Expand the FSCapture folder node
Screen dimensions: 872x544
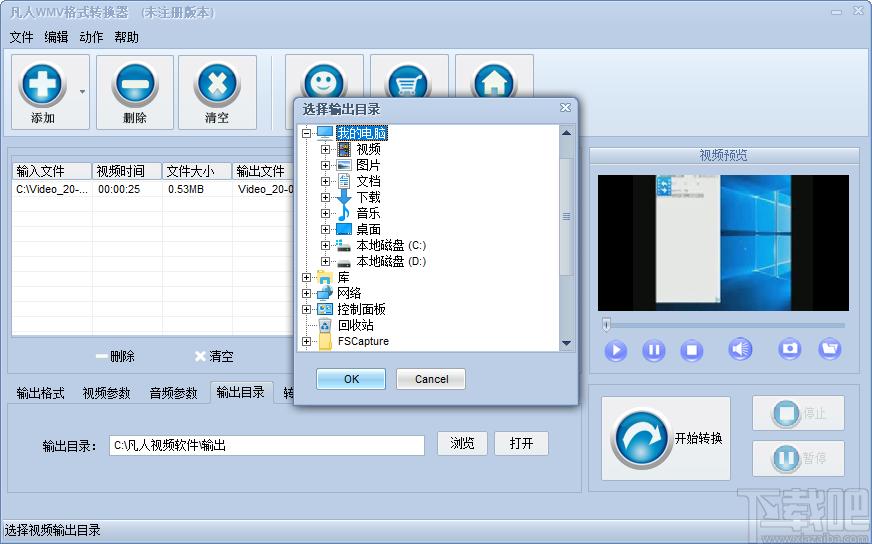click(306, 342)
